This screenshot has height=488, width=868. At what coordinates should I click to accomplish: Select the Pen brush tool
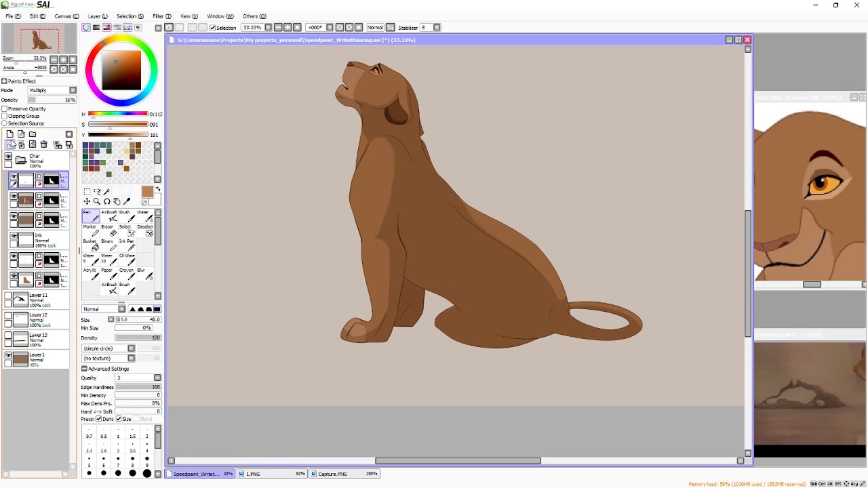[91, 216]
